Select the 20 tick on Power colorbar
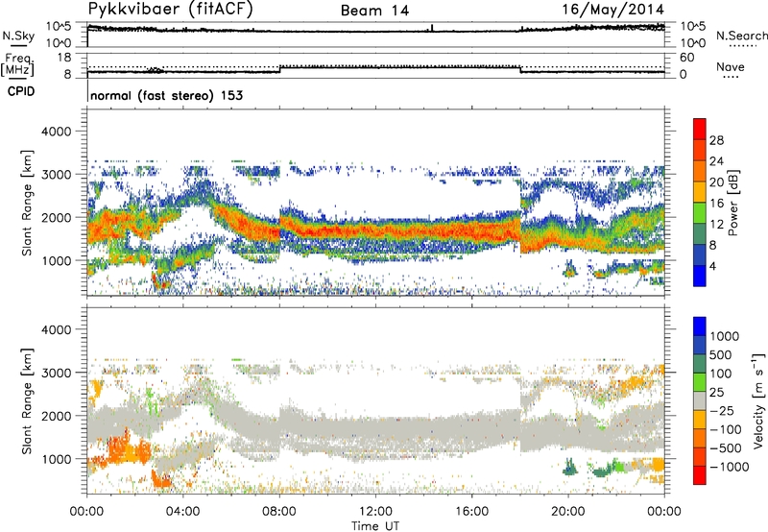Screen dimensions: 768x532 (716, 182)
